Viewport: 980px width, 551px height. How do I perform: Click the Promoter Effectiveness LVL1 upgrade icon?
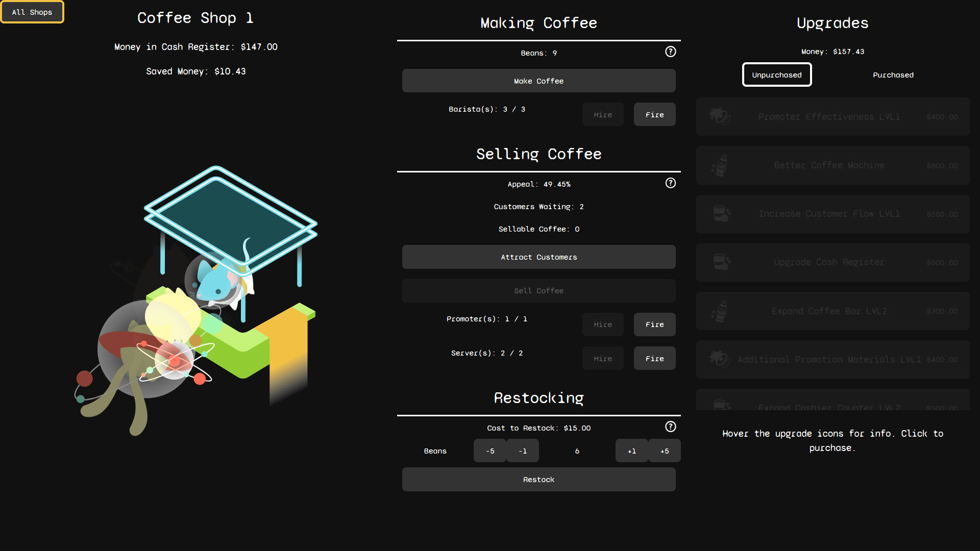point(720,116)
